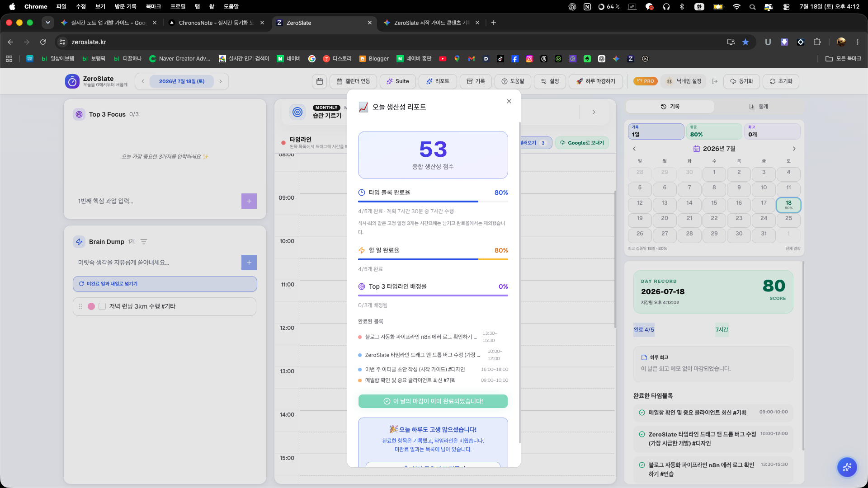Select July 25 in the calendar
Viewport: 868px width, 488px height.
788,221
